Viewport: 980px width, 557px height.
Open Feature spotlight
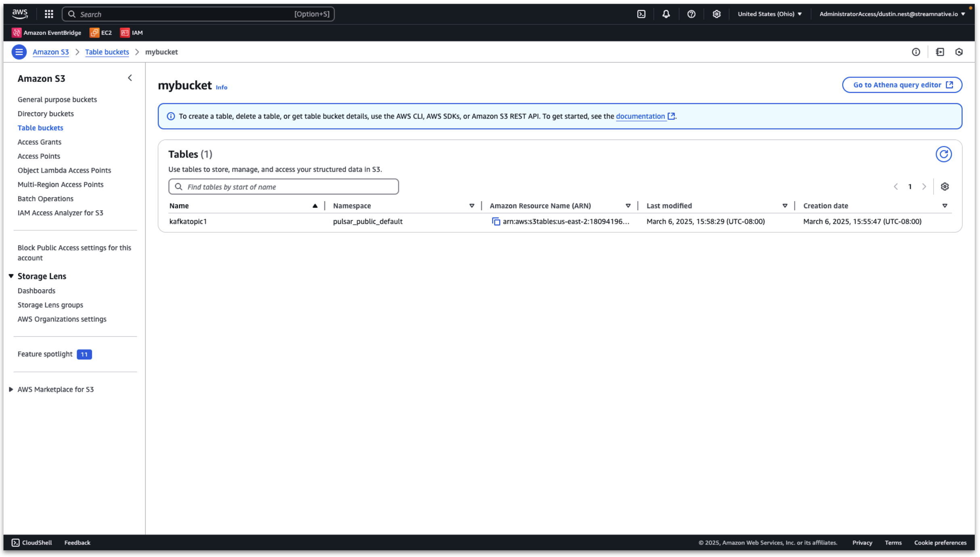45,354
